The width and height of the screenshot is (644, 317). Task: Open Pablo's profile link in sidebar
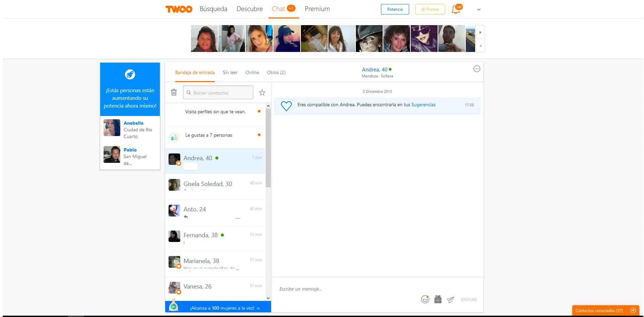(x=130, y=150)
